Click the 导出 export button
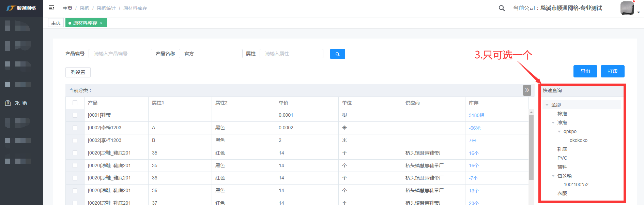 coord(585,71)
